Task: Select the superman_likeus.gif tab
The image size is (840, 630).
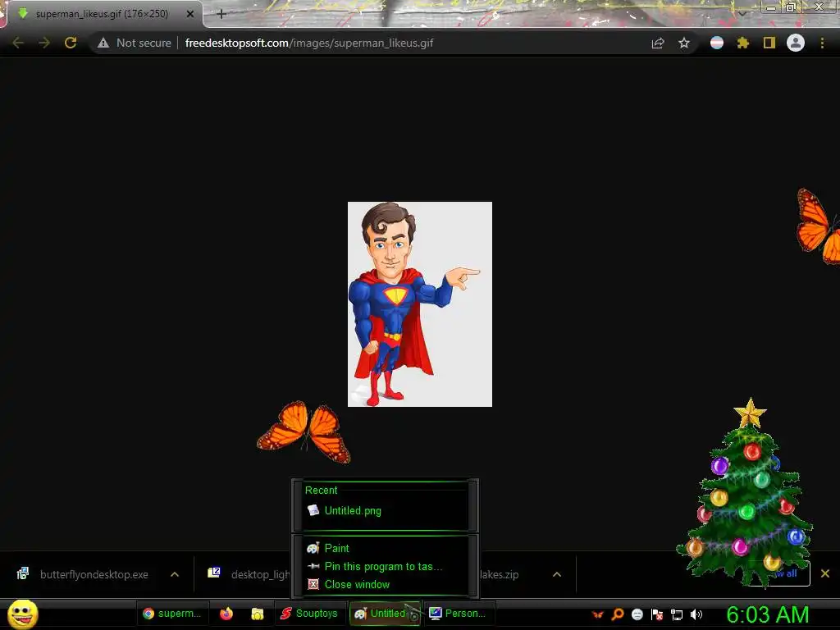Action: 102,14
